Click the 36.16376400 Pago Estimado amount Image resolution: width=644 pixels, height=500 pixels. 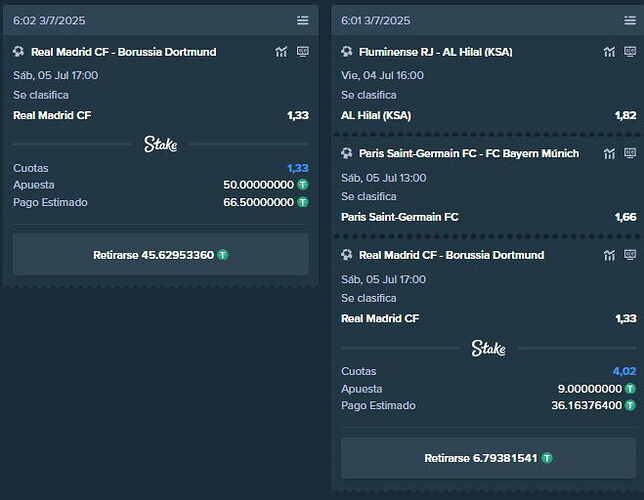pyautogui.click(x=586, y=406)
